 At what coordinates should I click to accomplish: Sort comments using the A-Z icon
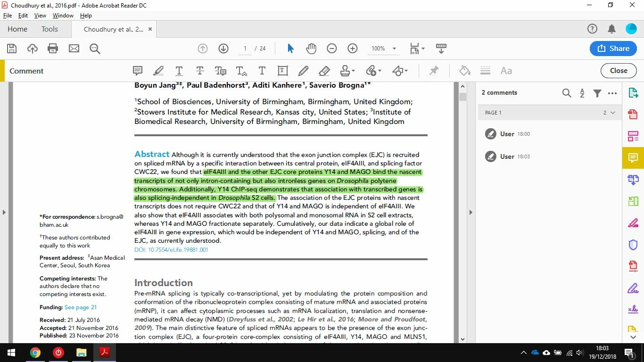pos(582,93)
